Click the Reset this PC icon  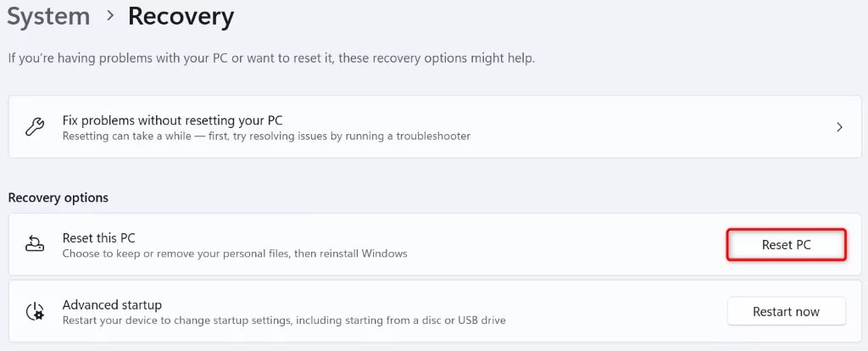pyautogui.click(x=35, y=245)
